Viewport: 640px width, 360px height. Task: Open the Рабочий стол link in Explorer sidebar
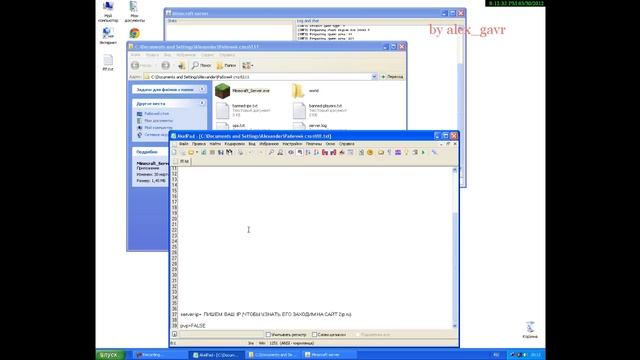pos(157,113)
